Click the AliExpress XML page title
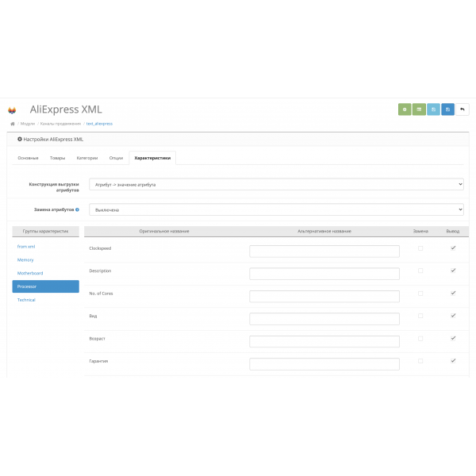 pos(66,109)
